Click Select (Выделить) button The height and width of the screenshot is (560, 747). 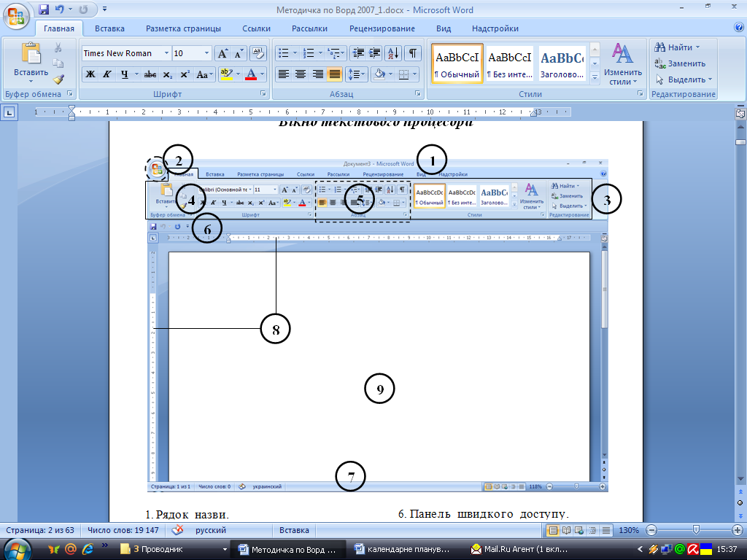pyautogui.click(x=683, y=79)
